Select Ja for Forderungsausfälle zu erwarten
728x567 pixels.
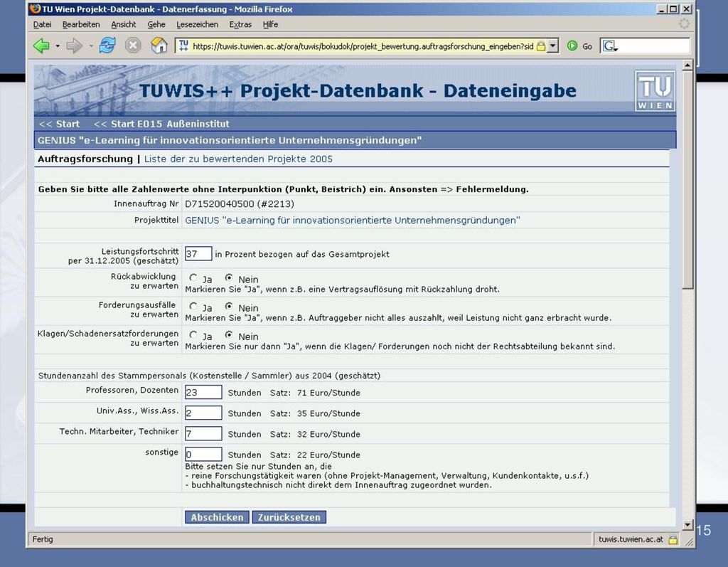(193, 307)
